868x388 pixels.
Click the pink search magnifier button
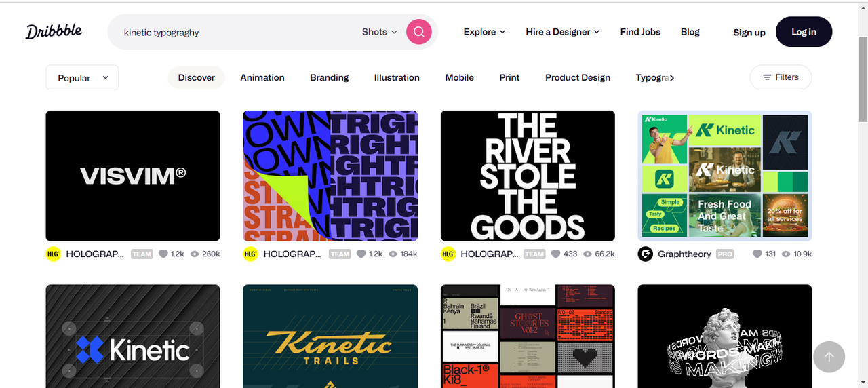(x=419, y=32)
